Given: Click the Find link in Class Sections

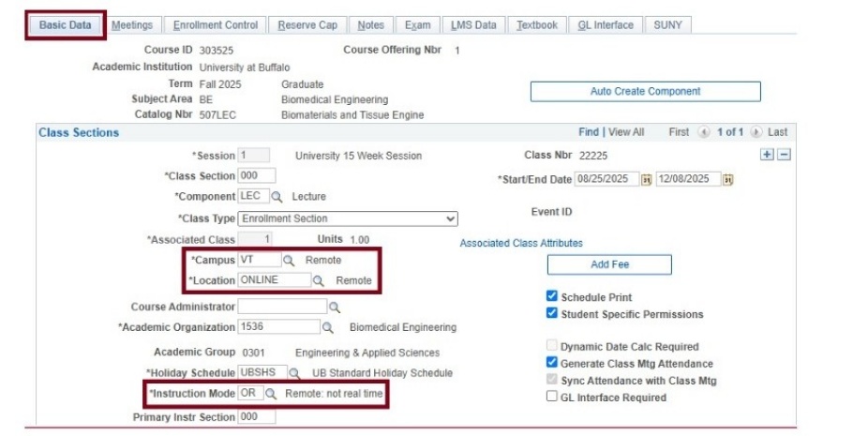Looking at the screenshot, I should [589, 132].
